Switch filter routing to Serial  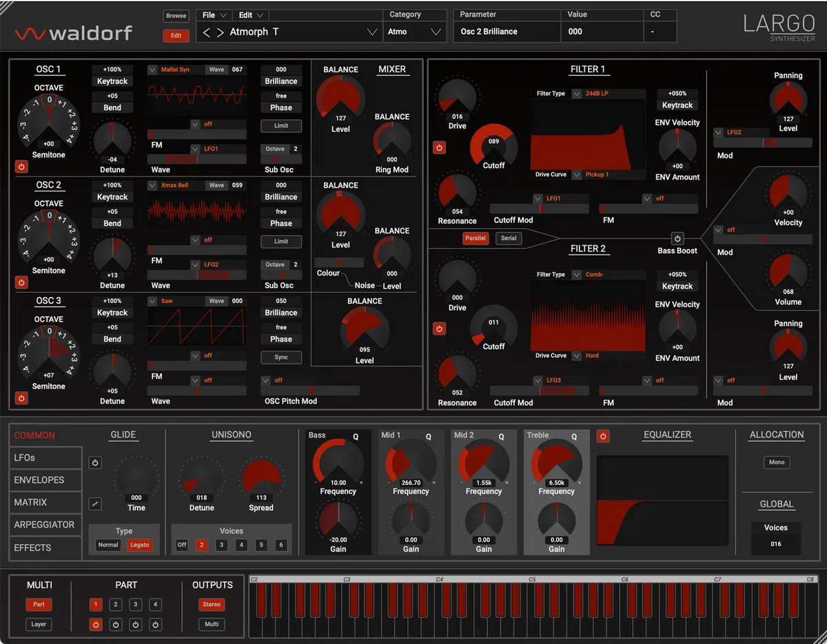(509, 238)
